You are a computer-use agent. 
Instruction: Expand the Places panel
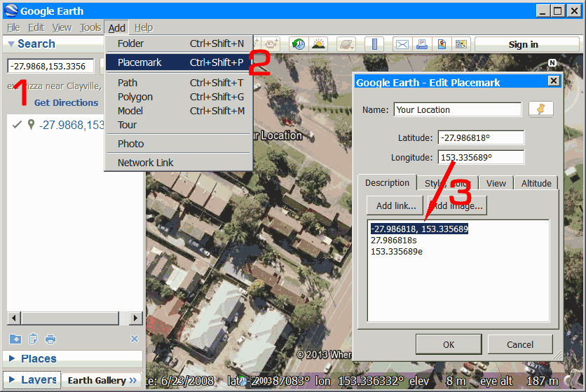[x=12, y=358]
